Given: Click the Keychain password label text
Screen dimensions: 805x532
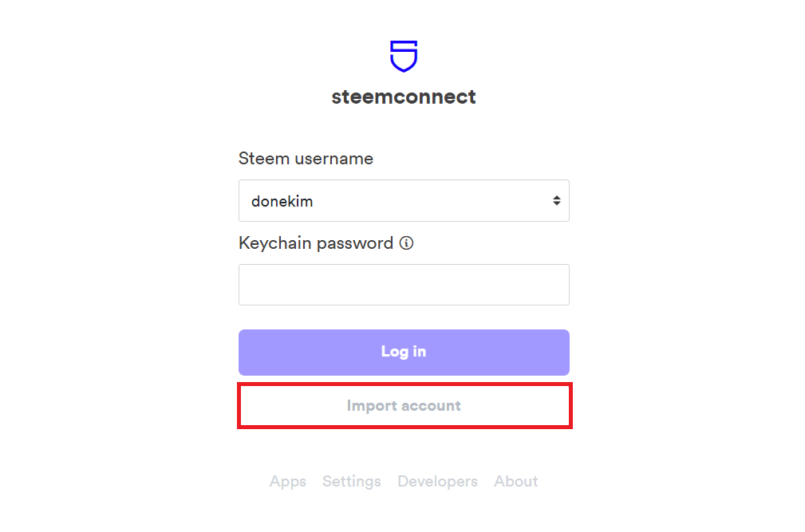Looking at the screenshot, I should (316, 243).
